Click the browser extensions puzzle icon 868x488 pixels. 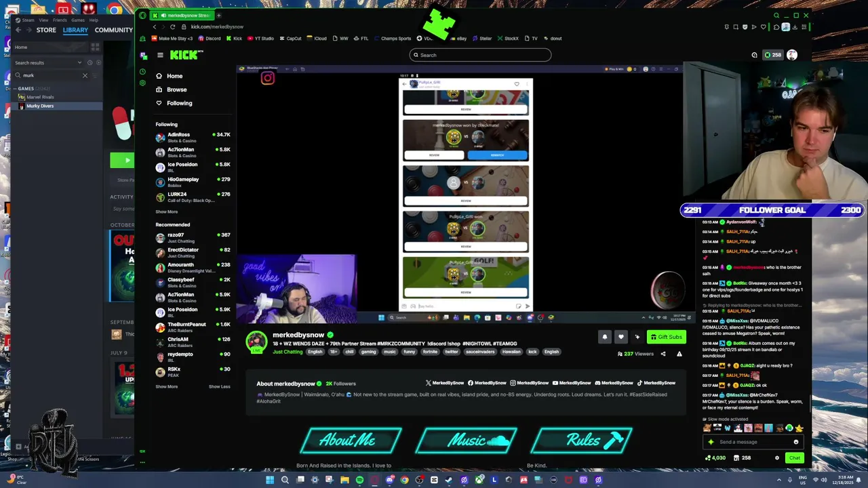pos(776,27)
